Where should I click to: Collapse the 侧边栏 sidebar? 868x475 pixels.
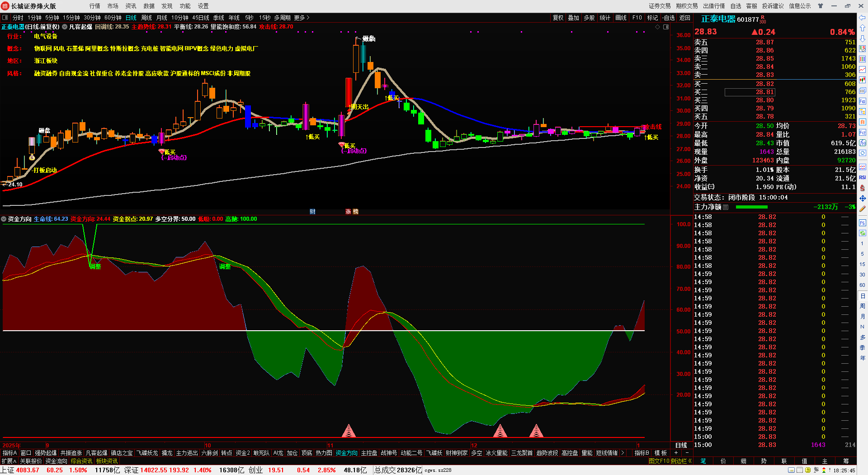pyautogui.click(x=681, y=461)
